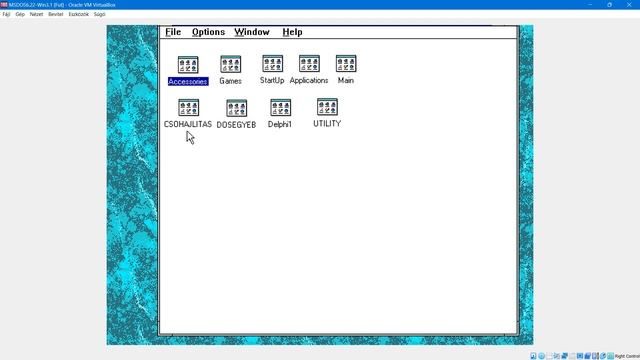Open the VirtualBox Nézet menu

(36, 14)
